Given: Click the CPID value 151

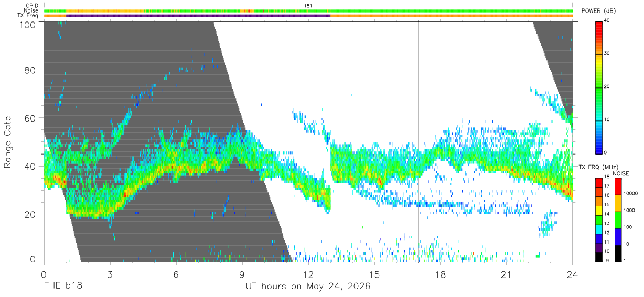Looking at the screenshot, I should (308, 6).
